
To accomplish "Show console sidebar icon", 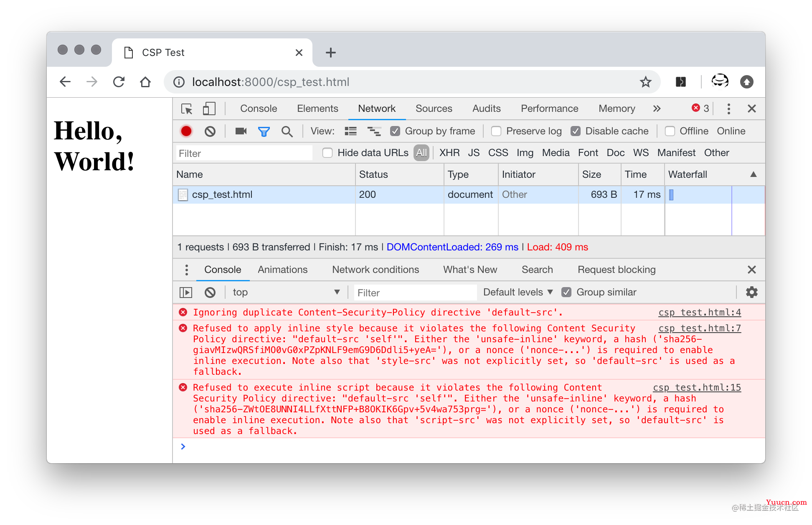I will 186,293.
